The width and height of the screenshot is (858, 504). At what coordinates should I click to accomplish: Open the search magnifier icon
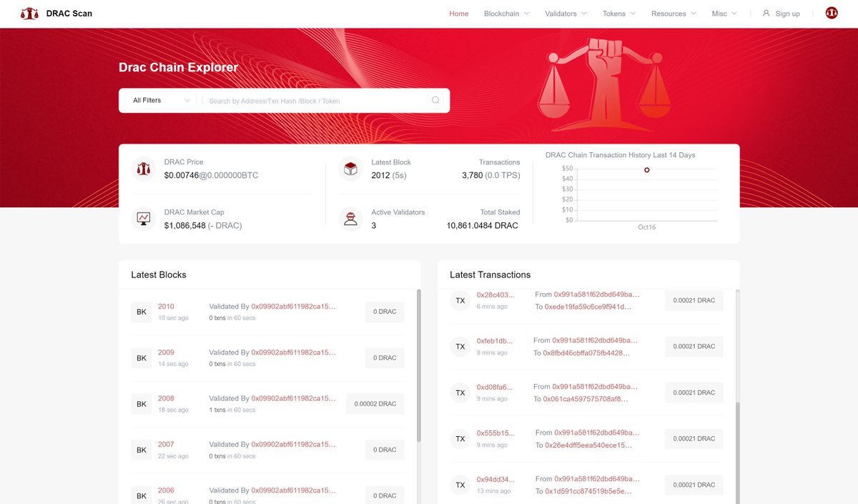(x=435, y=100)
